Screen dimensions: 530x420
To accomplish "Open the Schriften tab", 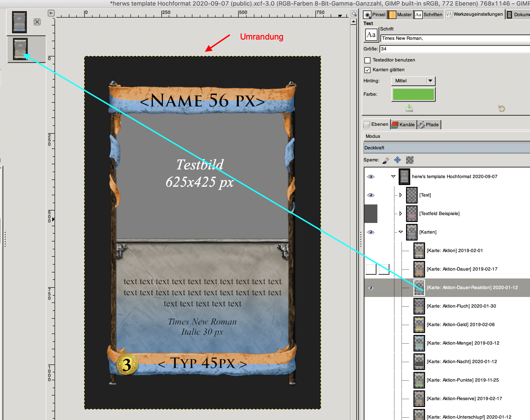I will [428, 15].
